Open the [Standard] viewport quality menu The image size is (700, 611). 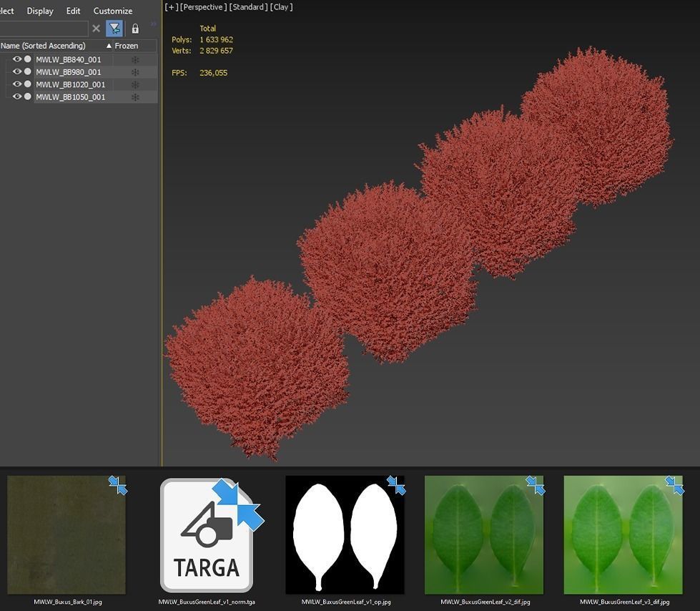(x=248, y=7)
